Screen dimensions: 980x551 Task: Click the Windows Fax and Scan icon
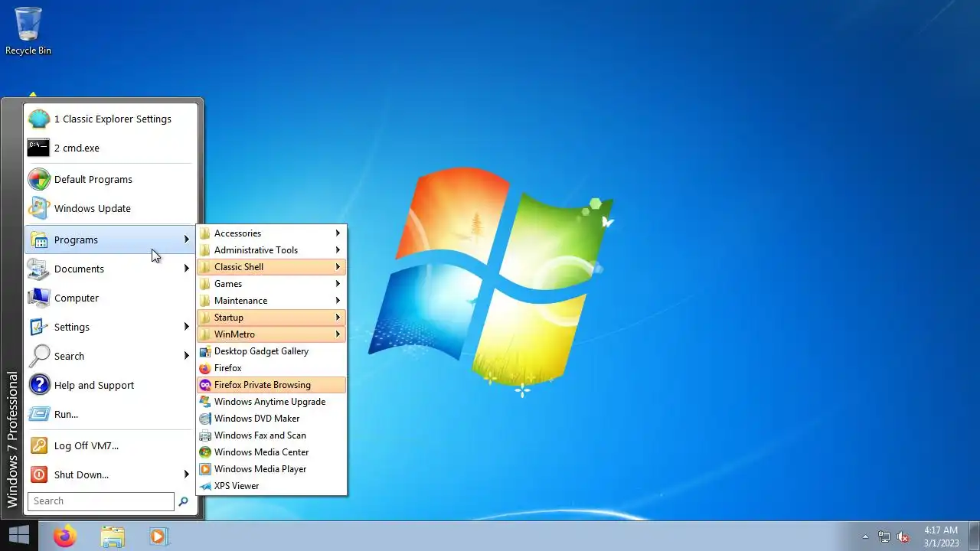point(204,435)
